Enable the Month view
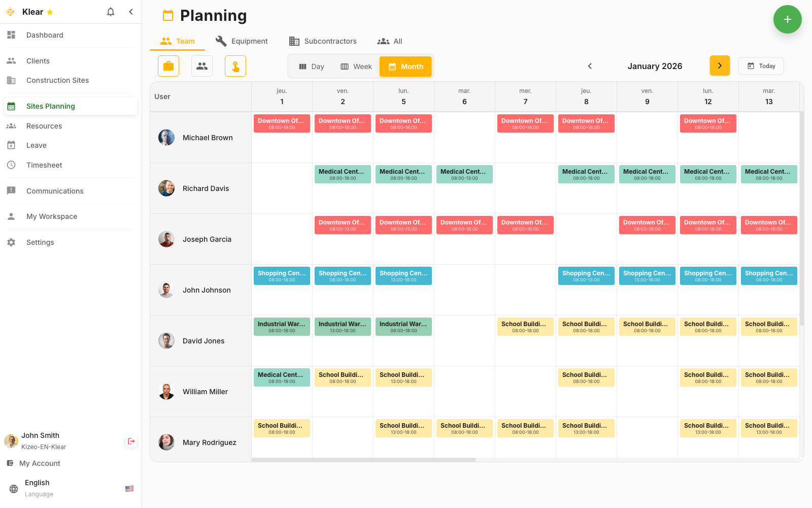Viewport: 812px width, 508px height. click(x=405, y=66)
